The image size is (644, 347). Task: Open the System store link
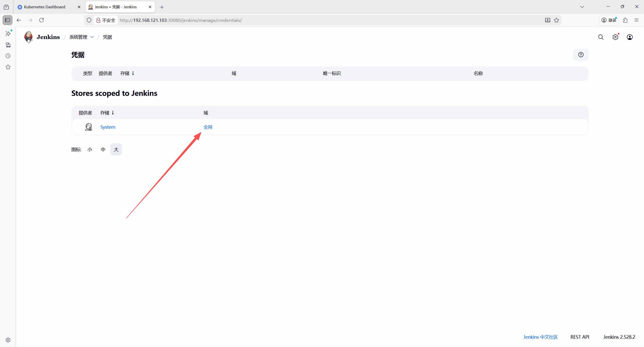108,127
